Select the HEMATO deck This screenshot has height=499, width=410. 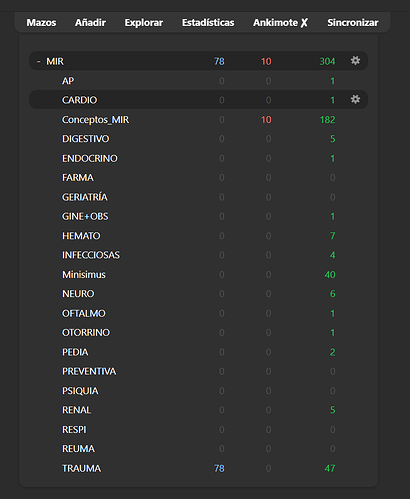(x=81, y=236)
